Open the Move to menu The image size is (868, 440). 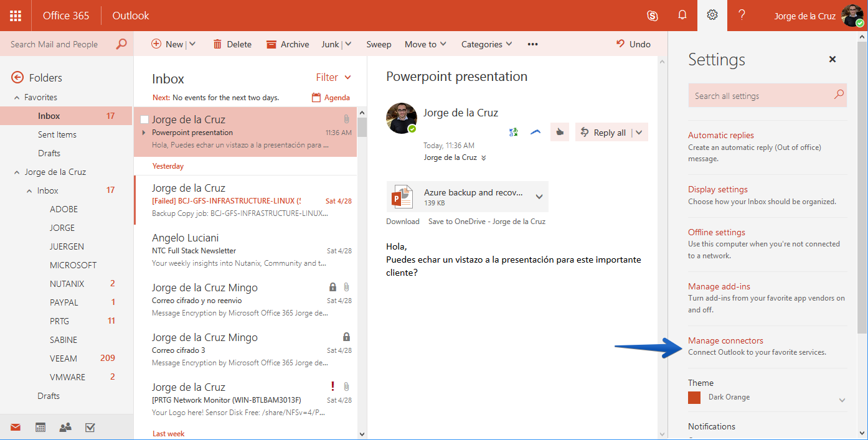(x=425, y=44)
